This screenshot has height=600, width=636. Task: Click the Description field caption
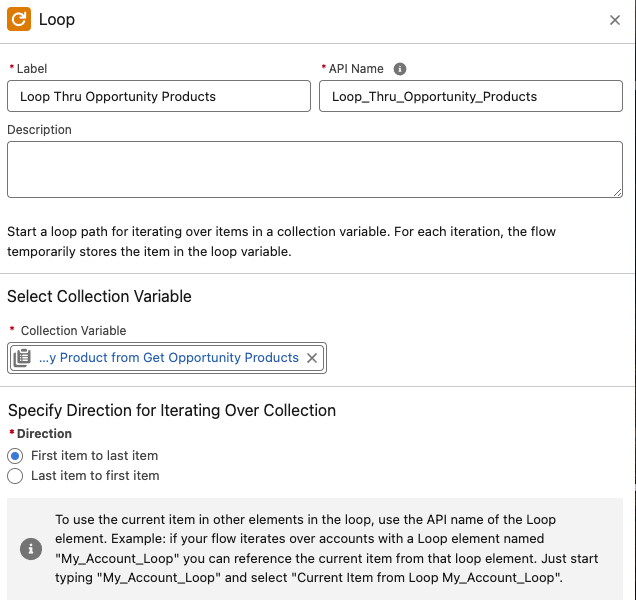click(x=39, y=130)
